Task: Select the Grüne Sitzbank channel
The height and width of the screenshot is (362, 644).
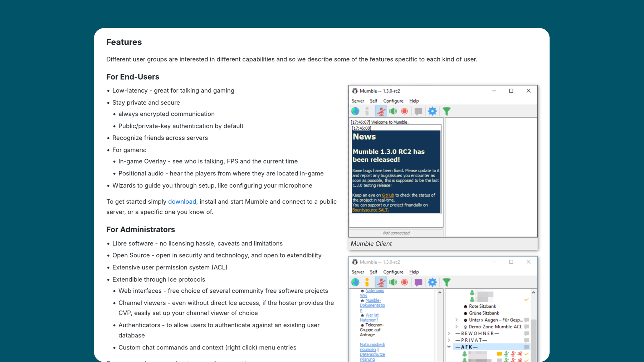Action: [484, 313]
